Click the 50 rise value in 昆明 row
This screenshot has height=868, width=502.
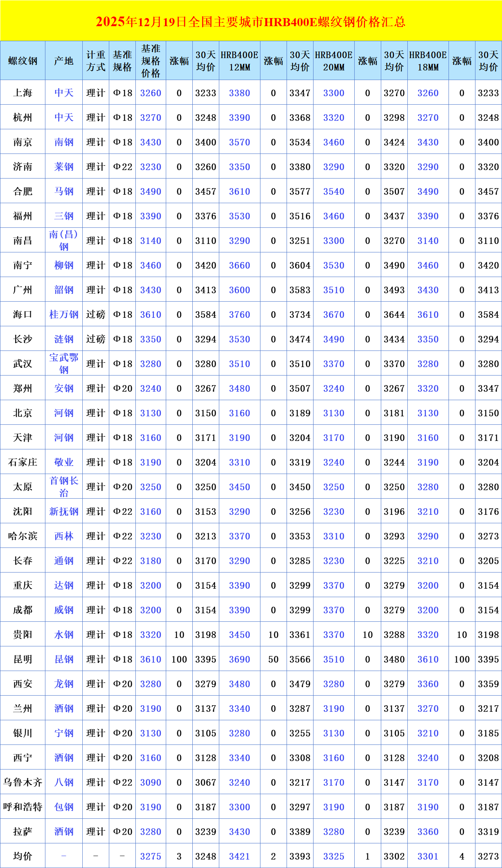tap(274, 659)
